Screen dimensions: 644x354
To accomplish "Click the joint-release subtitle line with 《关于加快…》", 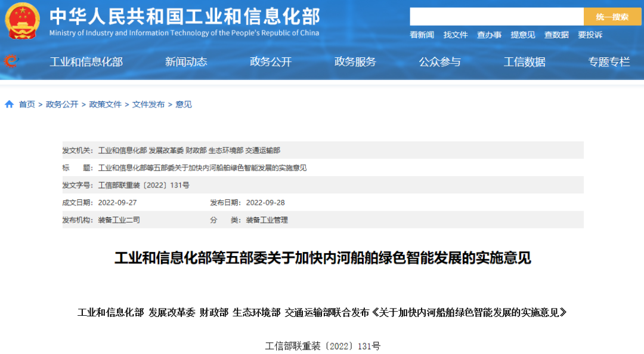I will [x=322, y=312].
